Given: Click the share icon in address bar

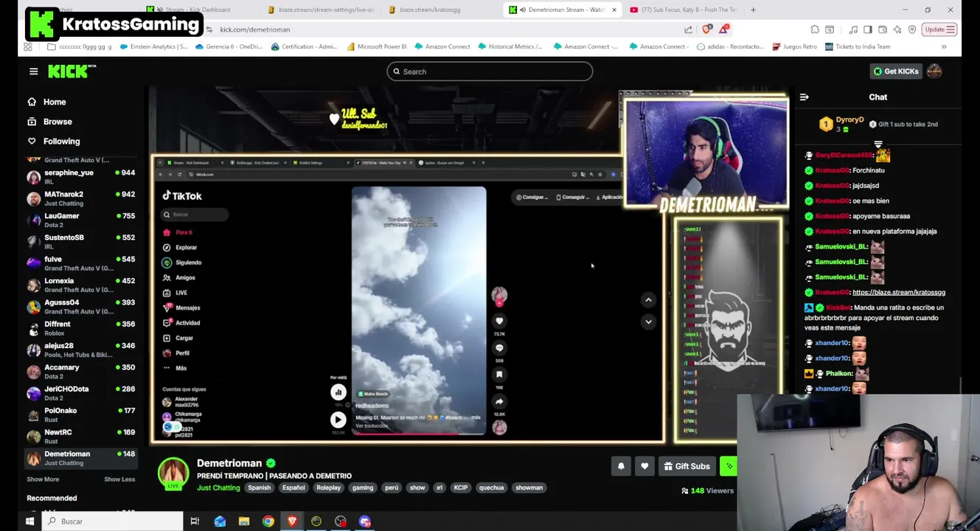Looking at the screenshot, I should [x=688, y=29].
